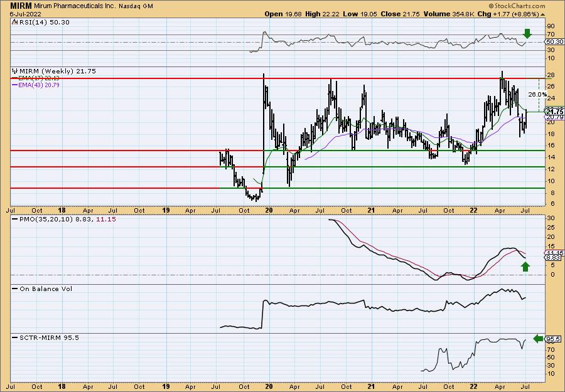Click the 14 price axis label
The height and width of the screenshot is (392, 565).
[x=551, y=157]
